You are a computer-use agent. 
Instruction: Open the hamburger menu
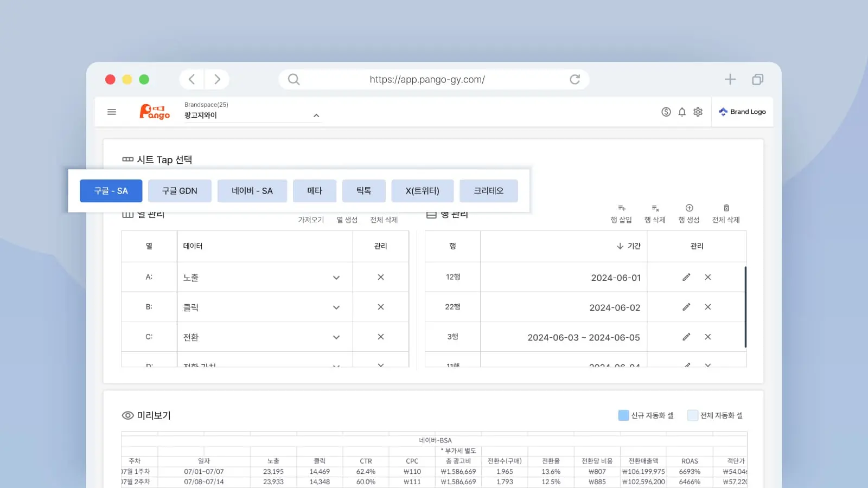tap(112, 112)
